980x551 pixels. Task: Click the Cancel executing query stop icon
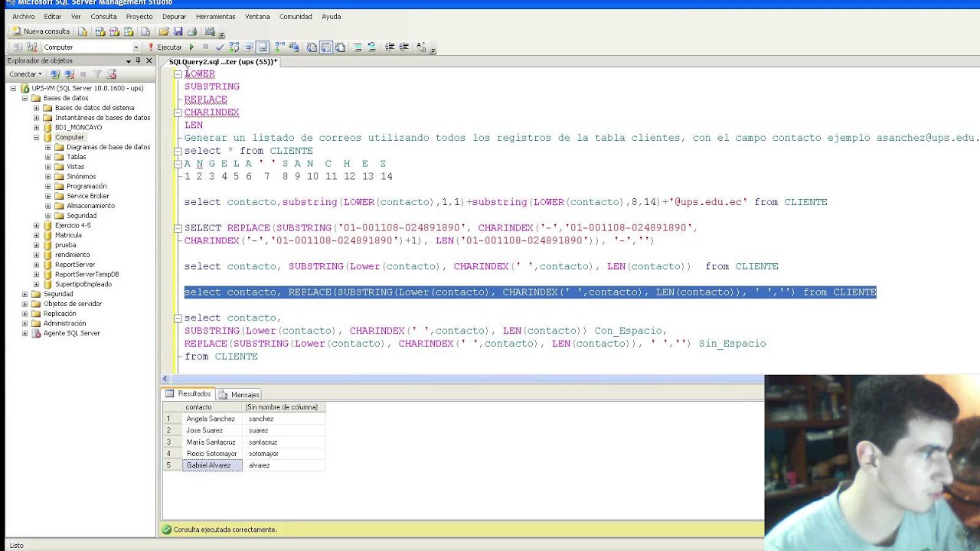click(x=205, y=47)
